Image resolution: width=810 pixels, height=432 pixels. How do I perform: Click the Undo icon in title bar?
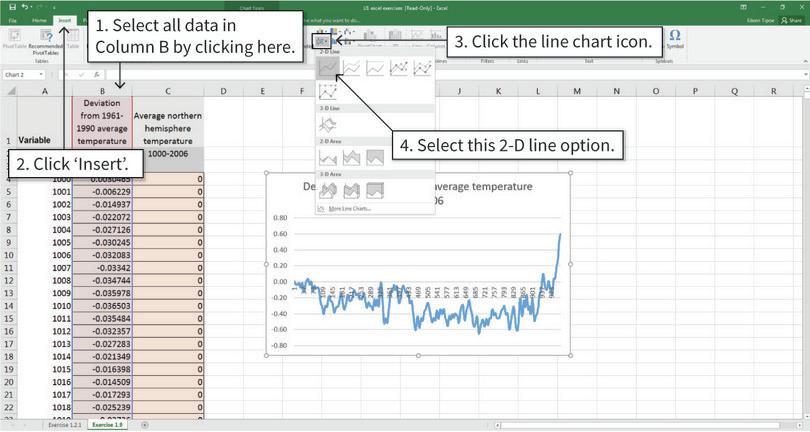pos(25,7)
